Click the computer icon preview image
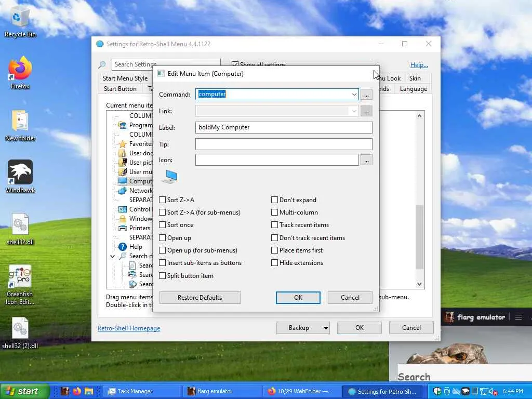 (x=169, y=177)
